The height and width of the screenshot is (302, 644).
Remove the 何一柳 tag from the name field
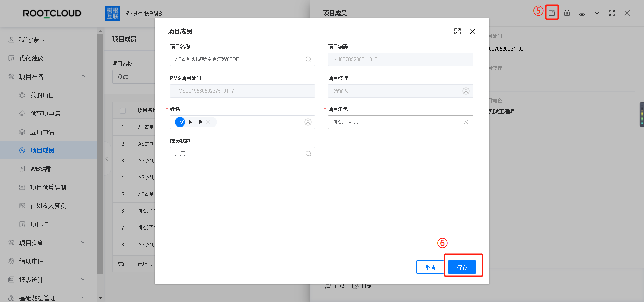tap(208, 122)
